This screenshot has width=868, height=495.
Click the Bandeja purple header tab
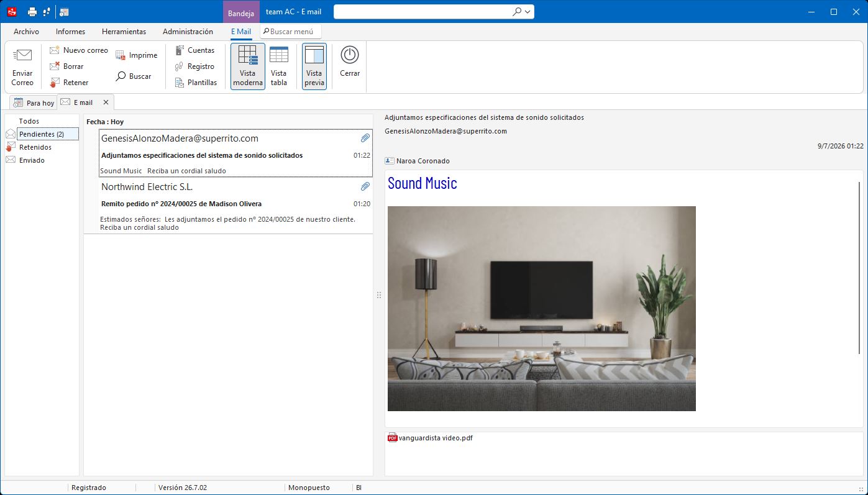[241, 13]
